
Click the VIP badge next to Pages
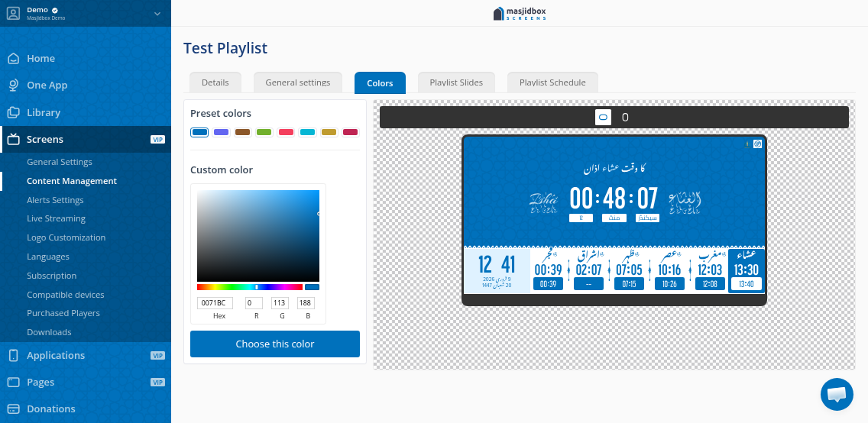pos(157,382)
